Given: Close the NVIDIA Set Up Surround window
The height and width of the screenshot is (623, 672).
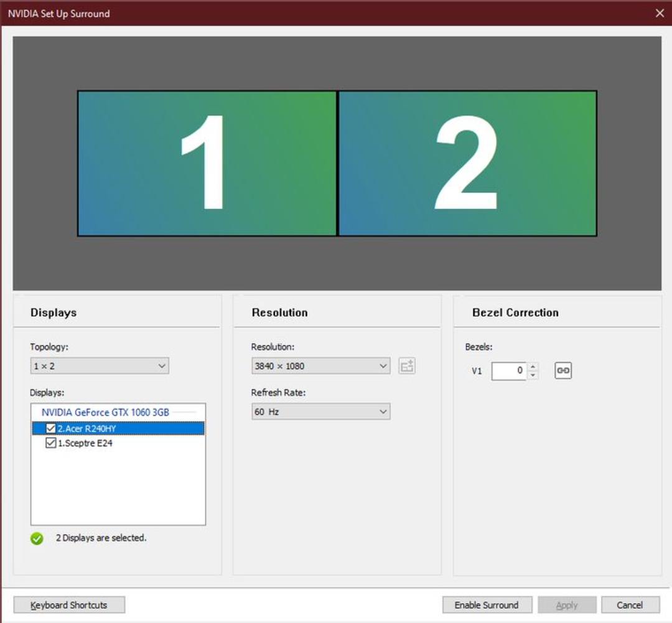Looking at the screenshot, I should (660, 13).
